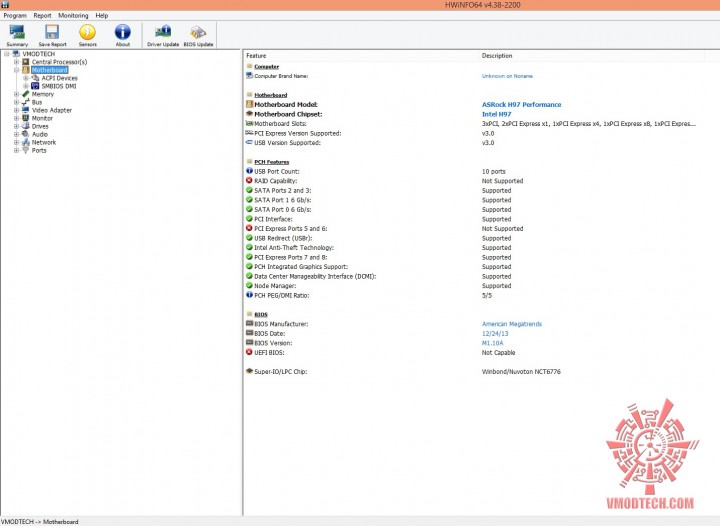Image resolution: width=720 pixels, height=526 pixels.
Task: Select the VMODTECH computer node
Action: pos(39,54)
